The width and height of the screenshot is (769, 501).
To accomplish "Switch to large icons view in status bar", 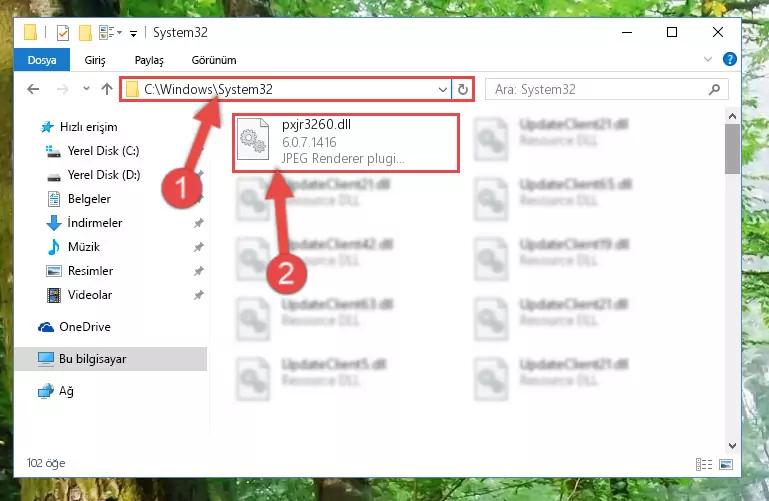I will (726, 464).
